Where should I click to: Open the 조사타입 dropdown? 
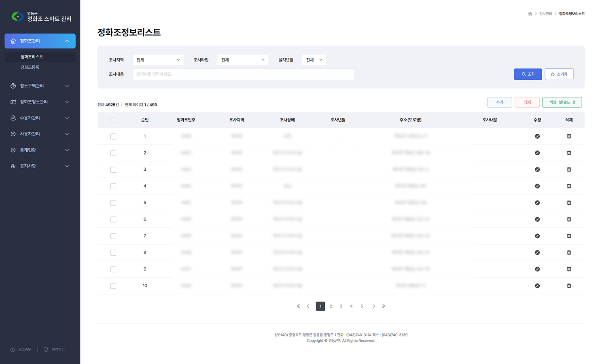(243, 60)
